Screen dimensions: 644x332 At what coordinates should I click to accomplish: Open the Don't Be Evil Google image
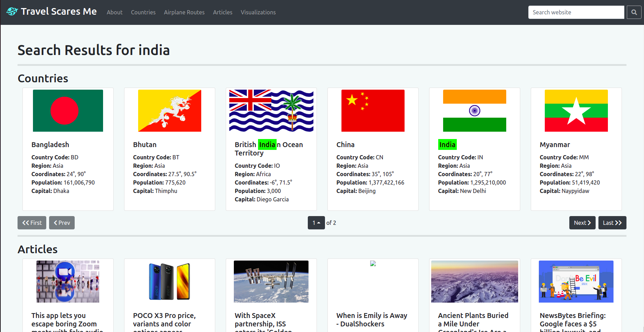point(576,282)
